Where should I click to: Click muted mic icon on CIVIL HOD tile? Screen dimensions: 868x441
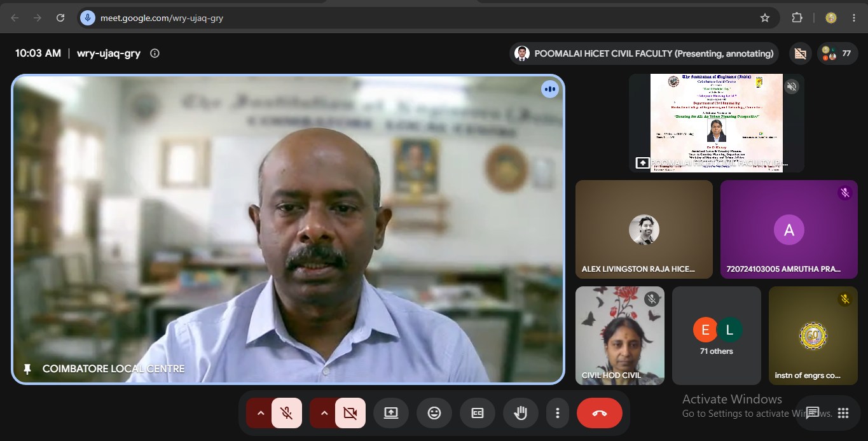point(652,299)
